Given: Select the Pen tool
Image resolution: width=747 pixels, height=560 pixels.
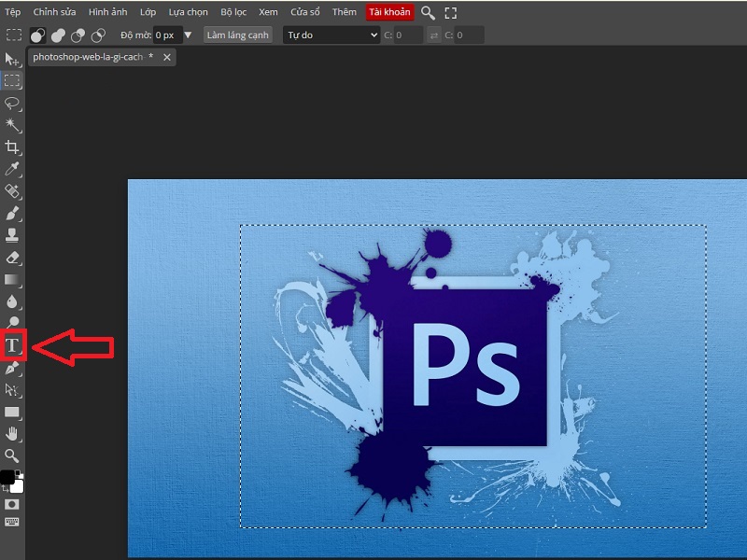Looking at the screenshot, I should pos(13,369).
